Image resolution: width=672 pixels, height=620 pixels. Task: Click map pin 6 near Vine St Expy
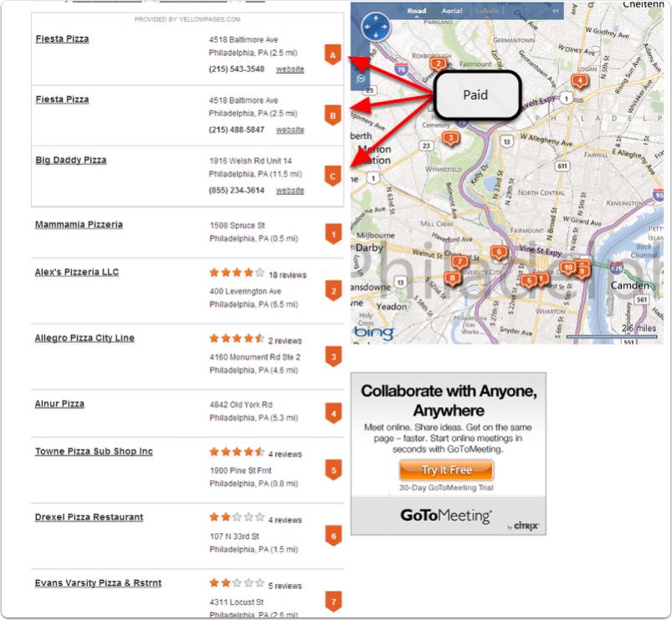tap(499, 253)
